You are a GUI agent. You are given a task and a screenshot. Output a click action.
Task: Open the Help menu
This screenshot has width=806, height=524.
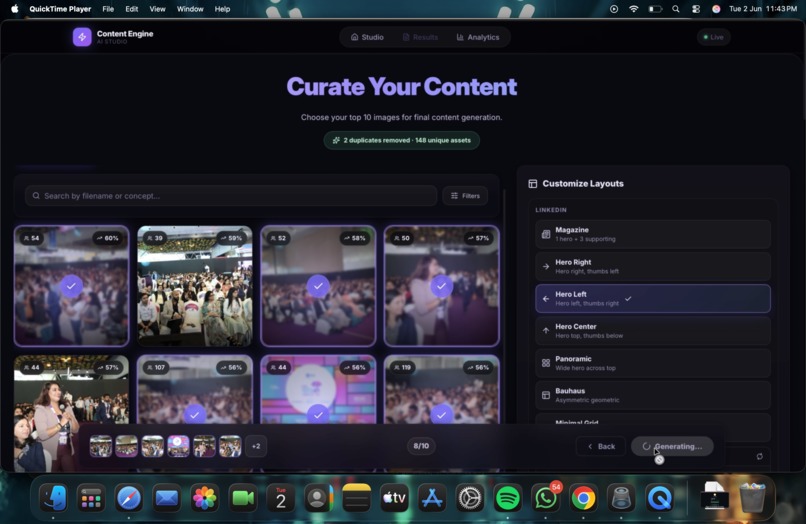[x=222, y=9]
